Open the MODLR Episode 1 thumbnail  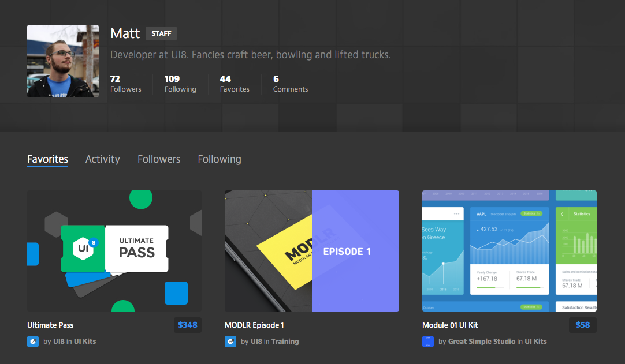click(312, 251)
